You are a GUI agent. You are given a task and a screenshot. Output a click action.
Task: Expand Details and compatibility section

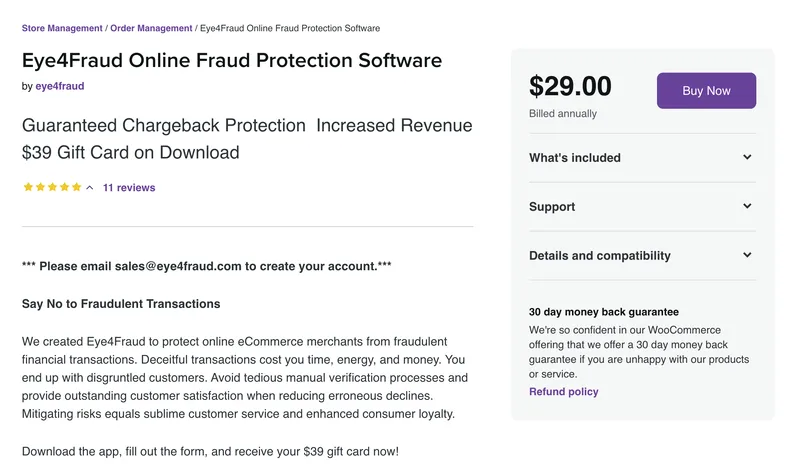pyautogui.click(x=600, y=256)
